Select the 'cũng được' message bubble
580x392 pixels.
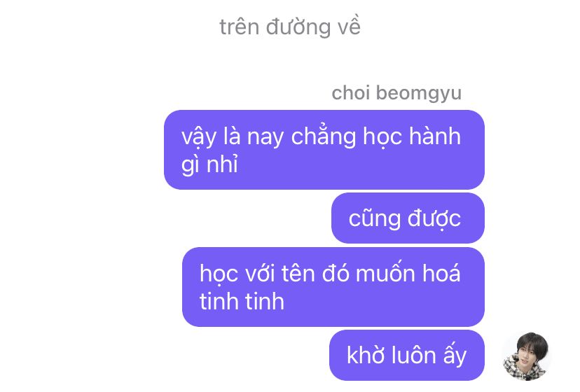click(408, 218)
